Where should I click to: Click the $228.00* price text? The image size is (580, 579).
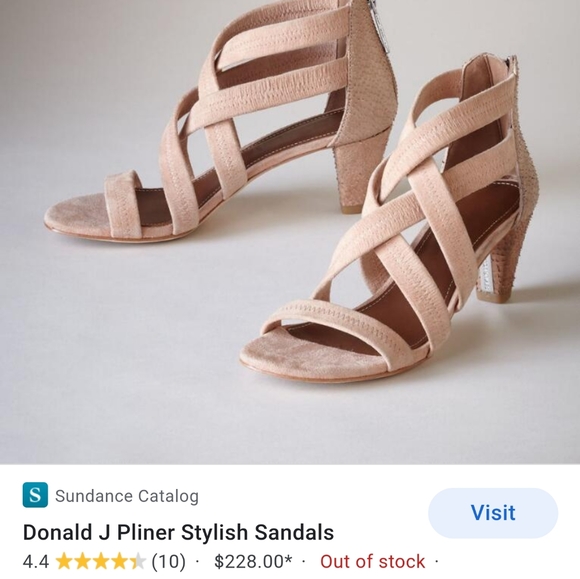253,562
